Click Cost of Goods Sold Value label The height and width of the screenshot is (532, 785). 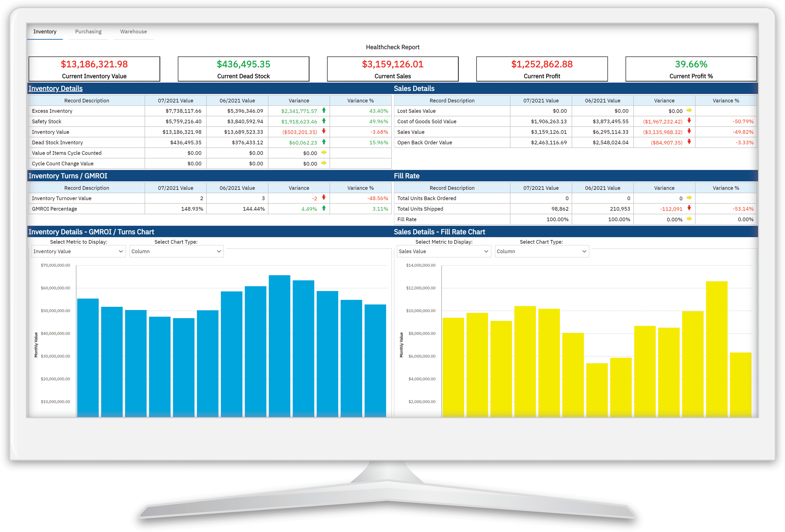(427, 121)
